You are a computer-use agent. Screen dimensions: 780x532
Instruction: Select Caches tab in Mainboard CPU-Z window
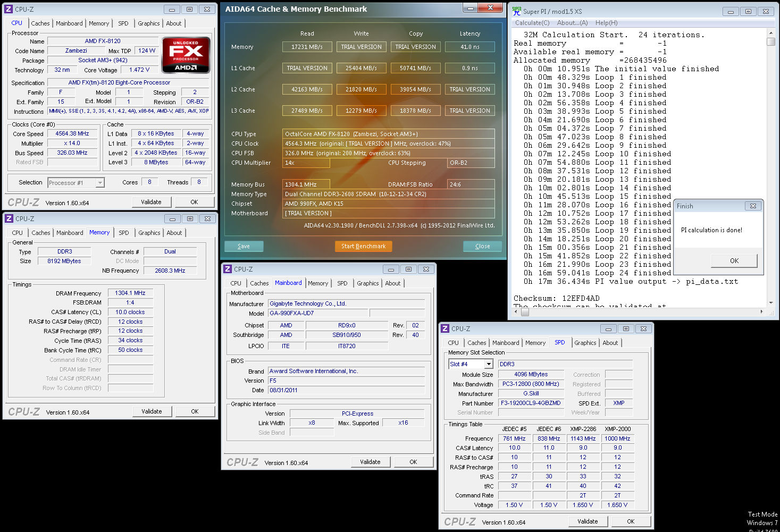click(x=259, y=283)
